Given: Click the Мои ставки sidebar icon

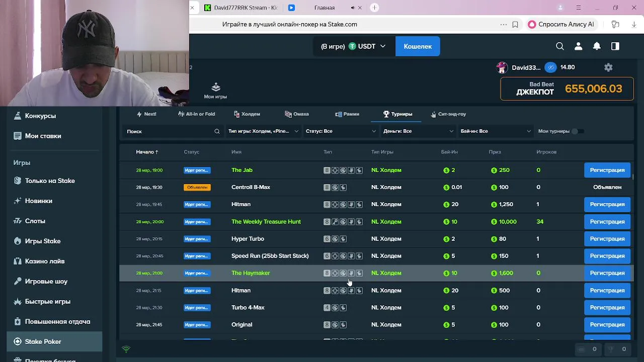Looking at the screenshot, I should click(18, 136).
